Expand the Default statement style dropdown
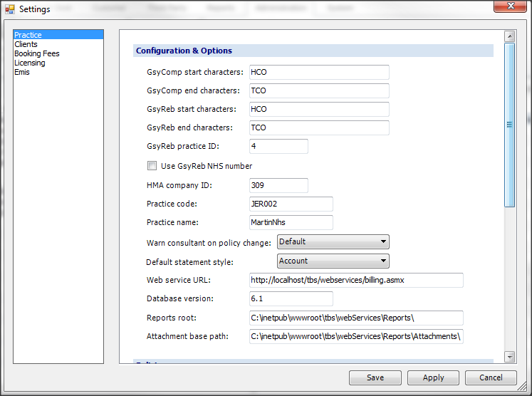Image resolution: width=532 pixels, height=396 pixels. 333,261
